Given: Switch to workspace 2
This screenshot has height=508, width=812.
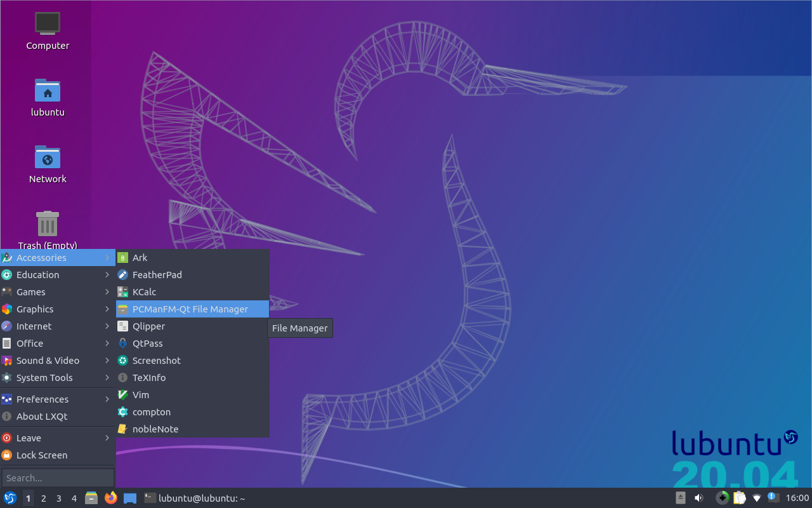Looking at the screenshot, I should pyautogui.click(x=43, y=498).
